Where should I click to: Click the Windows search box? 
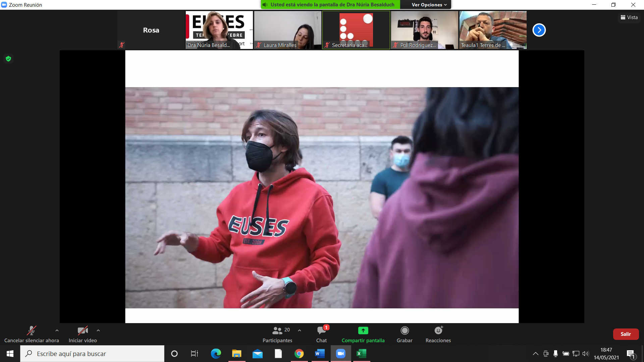[x=92, y=354]
